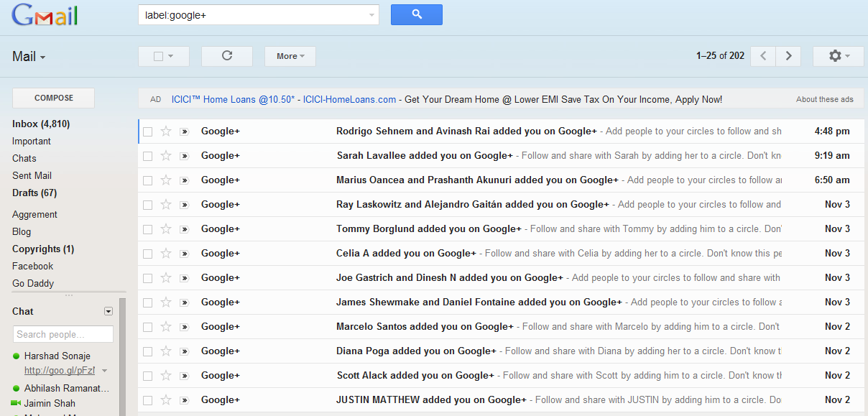Click the importance marker on the Celia A email
The image size is (868, 416).
[x=185, y=253]
